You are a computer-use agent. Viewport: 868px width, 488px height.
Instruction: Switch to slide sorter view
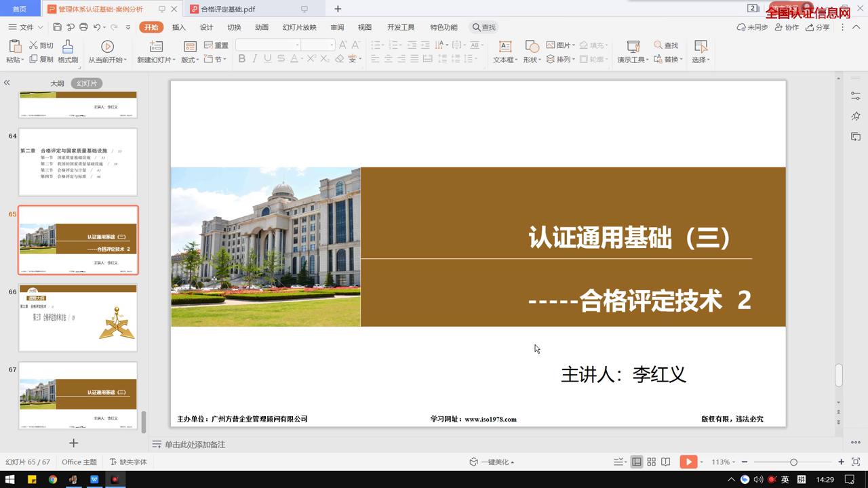pyautogui.click(x=651, y=462)
